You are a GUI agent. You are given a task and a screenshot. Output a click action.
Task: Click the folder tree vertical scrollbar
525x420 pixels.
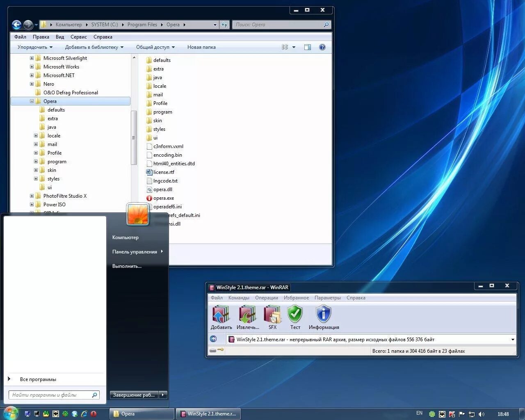[x=134, y=138]
